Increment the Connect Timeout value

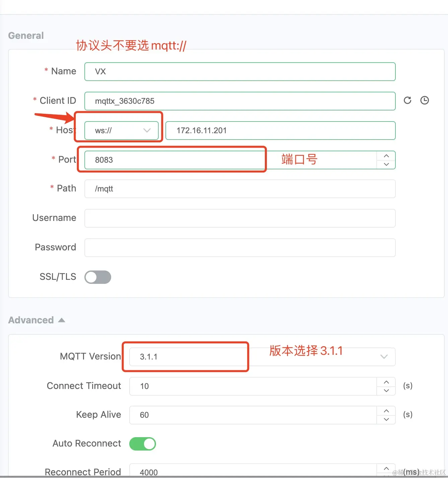coord(386,382)
